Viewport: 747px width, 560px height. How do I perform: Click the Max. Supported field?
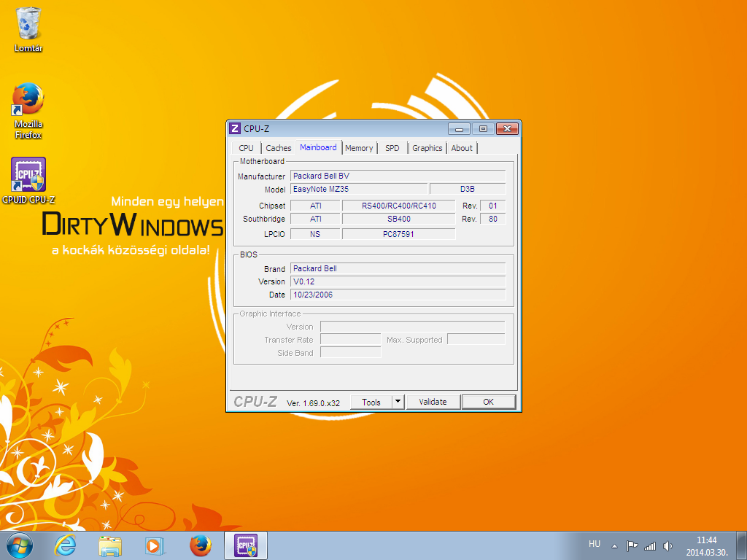pyautogui.click(x=476, y=340)
